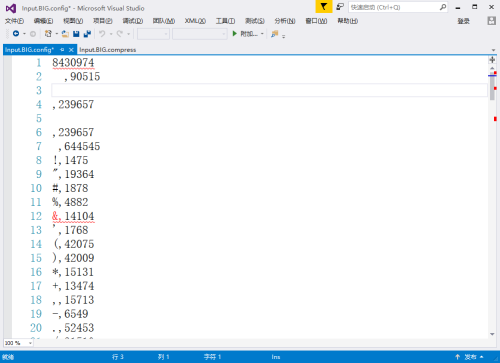Open the 视图(V) menu
This screenshot has width=500, height=363.
[x=73, y=21]
